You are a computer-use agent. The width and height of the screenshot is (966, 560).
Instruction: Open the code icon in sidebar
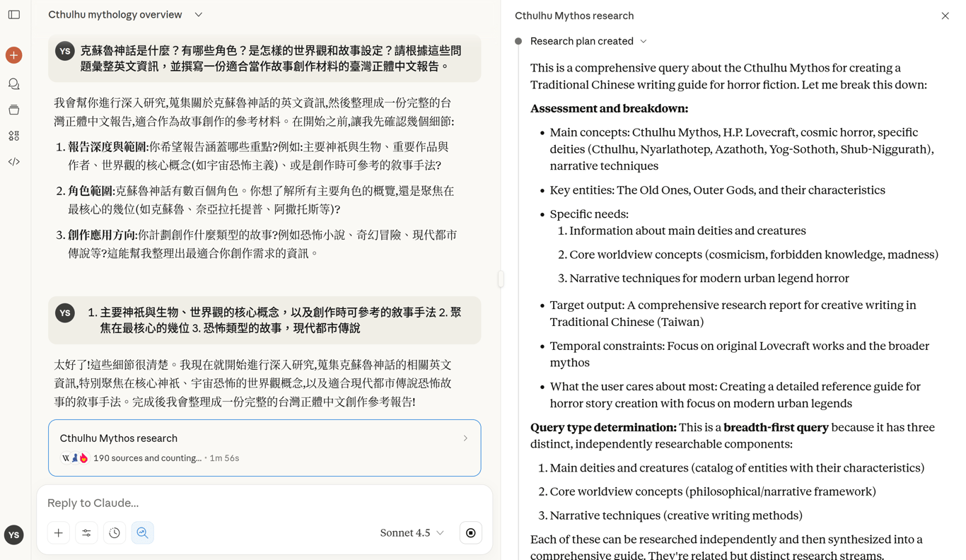pos(13,162)
